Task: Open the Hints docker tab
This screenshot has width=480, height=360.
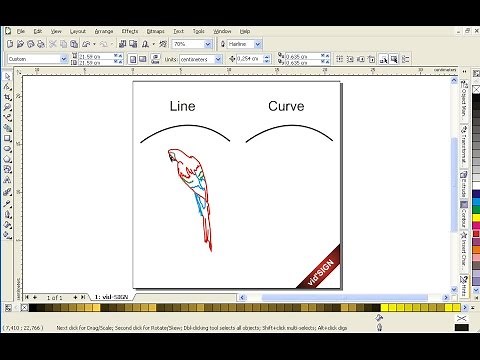Action: coord(464,285)
